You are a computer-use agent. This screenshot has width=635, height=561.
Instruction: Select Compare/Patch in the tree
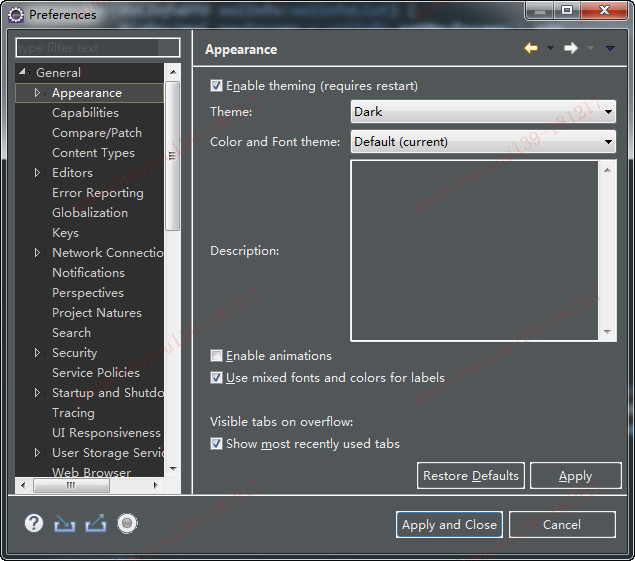(97, 133)
